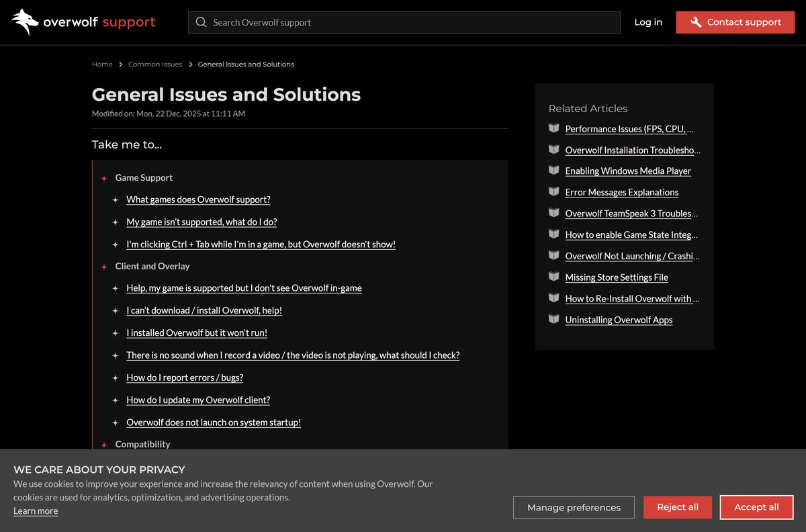Open I installed Overwolf but it won't run

[x=197, y=332]
